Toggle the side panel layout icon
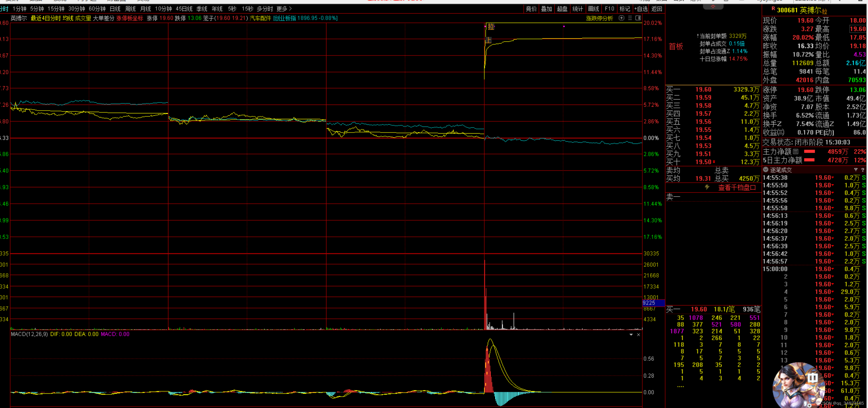Viewport: 868px width, 408px height. click(638, 18)
